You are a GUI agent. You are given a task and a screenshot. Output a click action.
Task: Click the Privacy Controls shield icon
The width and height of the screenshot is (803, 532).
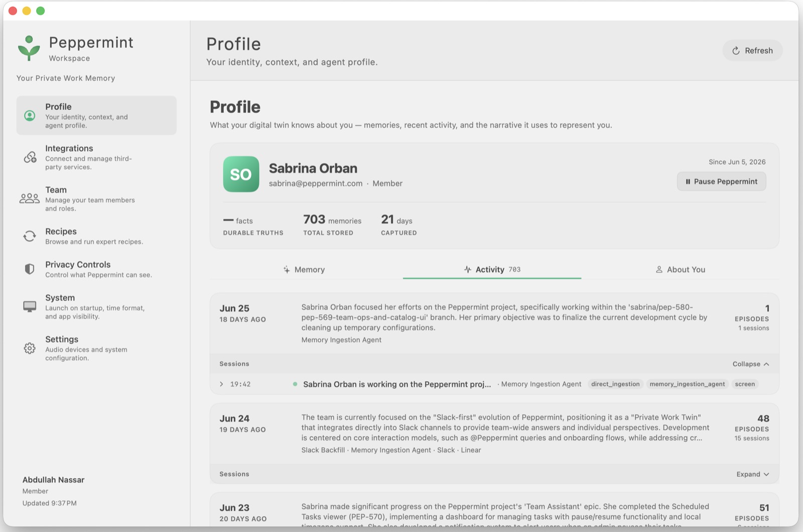point(30,269)
